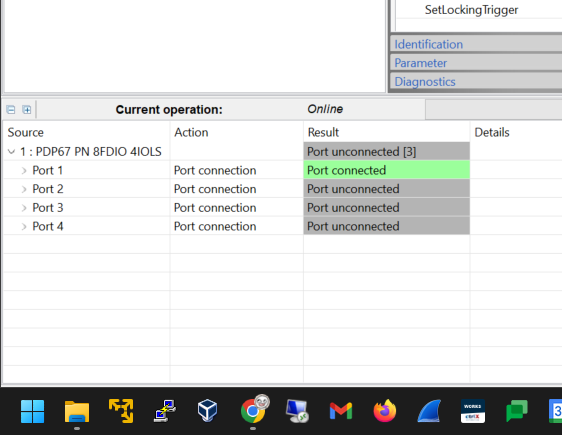Open the yellow arrows network app on taskbar
The width and height of the screenshot is (562, 435).
(121, 411)
